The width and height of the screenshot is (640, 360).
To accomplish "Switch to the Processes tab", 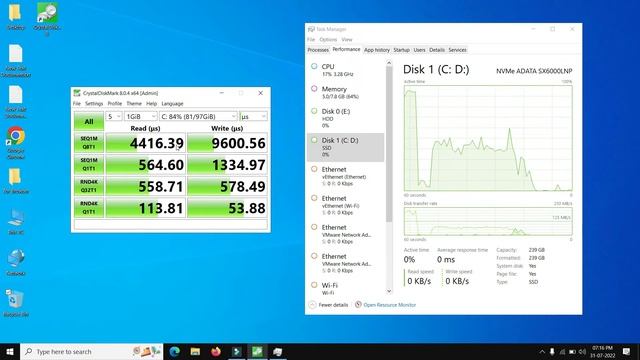I will pos(318,50).
